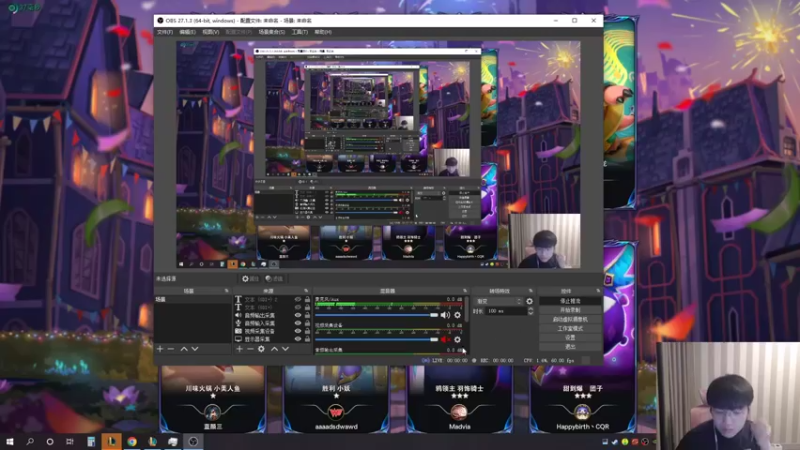Toggle lock on audio output capture source
The image size is (800, 450).
pyautogui.click(x=307, y=315)
